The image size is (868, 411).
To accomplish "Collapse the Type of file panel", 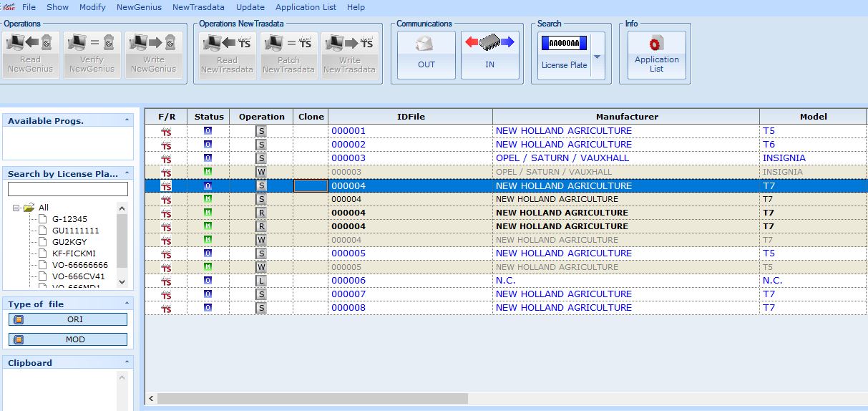I will (x=127, y=304).
